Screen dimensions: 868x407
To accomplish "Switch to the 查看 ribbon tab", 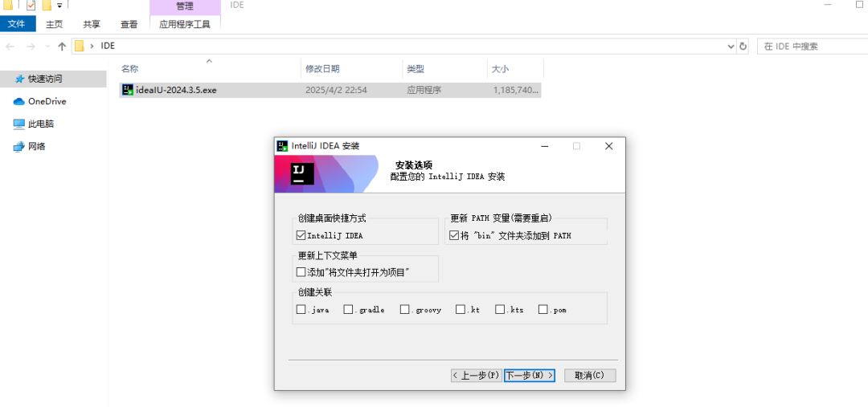I will point(129,24).
